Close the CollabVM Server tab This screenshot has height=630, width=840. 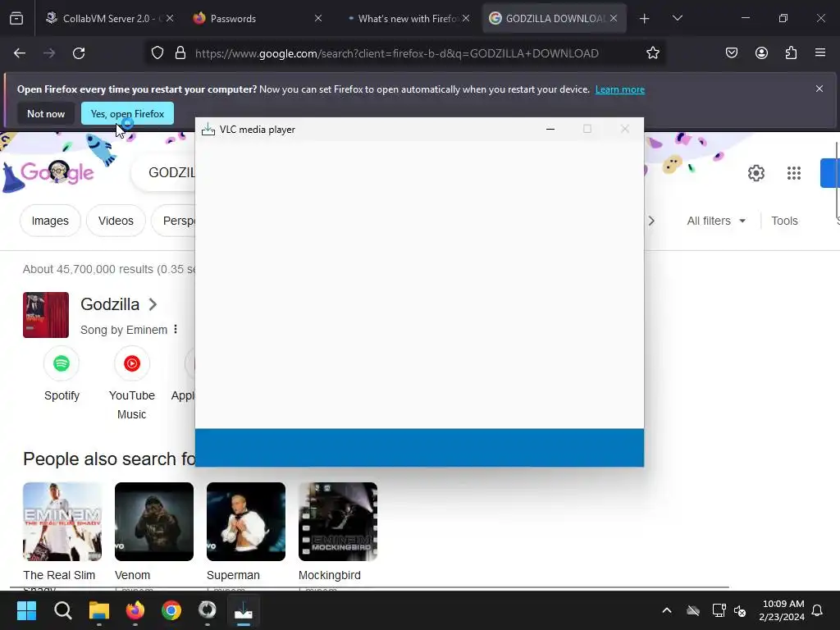pyautogui.click(x=170, y=18)
